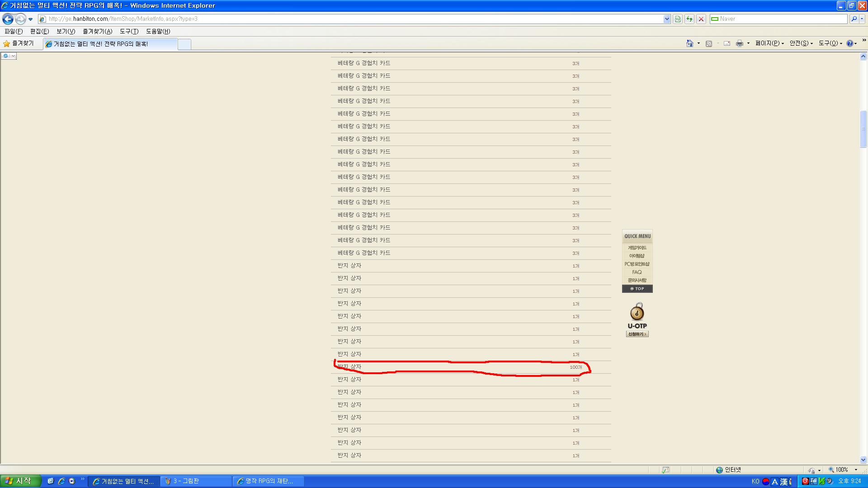Click the 신청하기 U-OTP link
The width and height of the screenshot is (868, 488).
coord(637,333)
